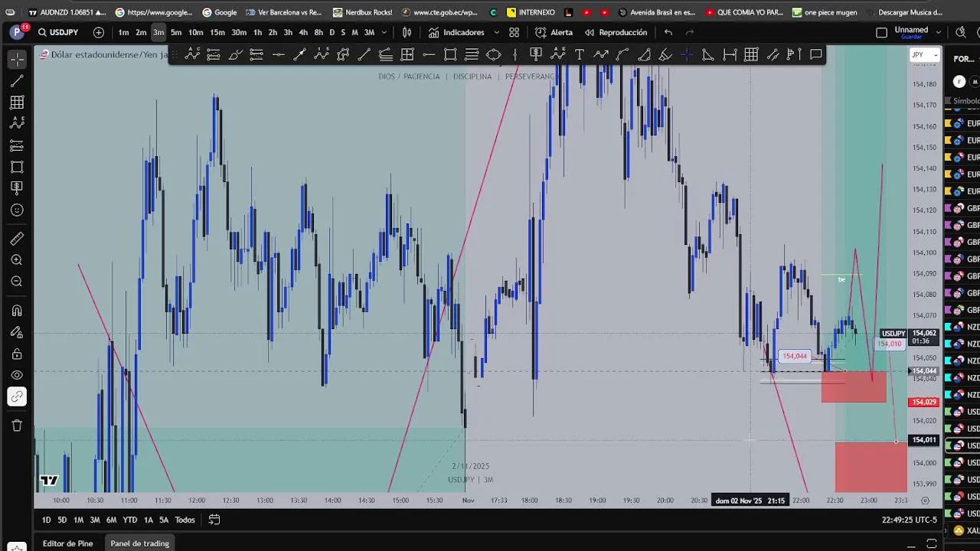Viewport: 980px width, 551px height.
Task: Select the 4h timeframe
Action: pyautogui.click(x=303, y=32)
